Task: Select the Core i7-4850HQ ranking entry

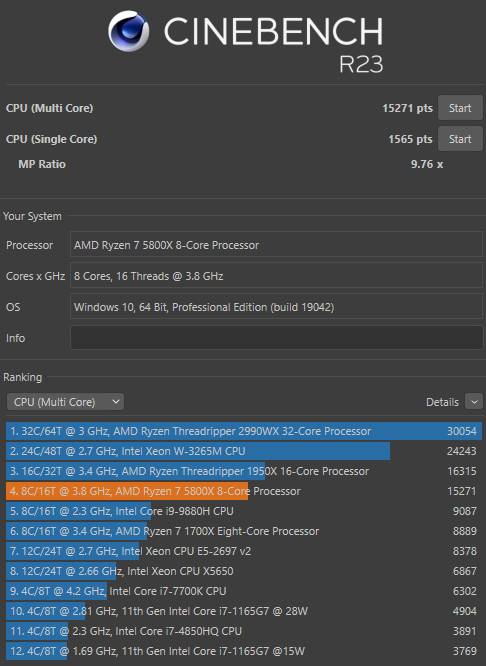Action: [x=244, y=631]
